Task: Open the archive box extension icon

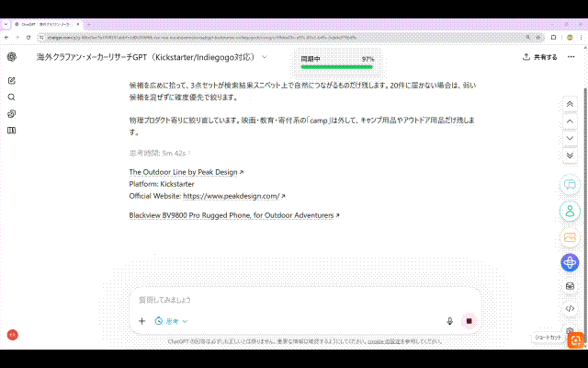Action: 570,286
